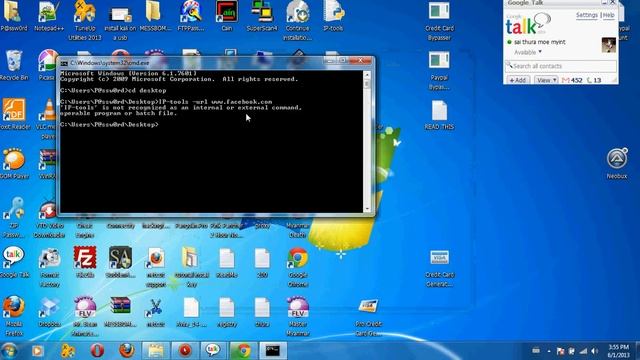Image resolution: width=640 pixels, height=360 pixels.
Task: Open Dropbox desktop shortcut
Action: click(50, 312)
